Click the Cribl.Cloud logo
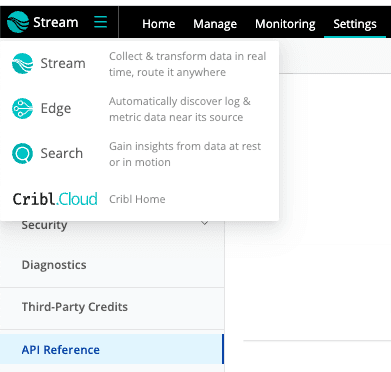 pyautogui.click(x=55, y=199)
